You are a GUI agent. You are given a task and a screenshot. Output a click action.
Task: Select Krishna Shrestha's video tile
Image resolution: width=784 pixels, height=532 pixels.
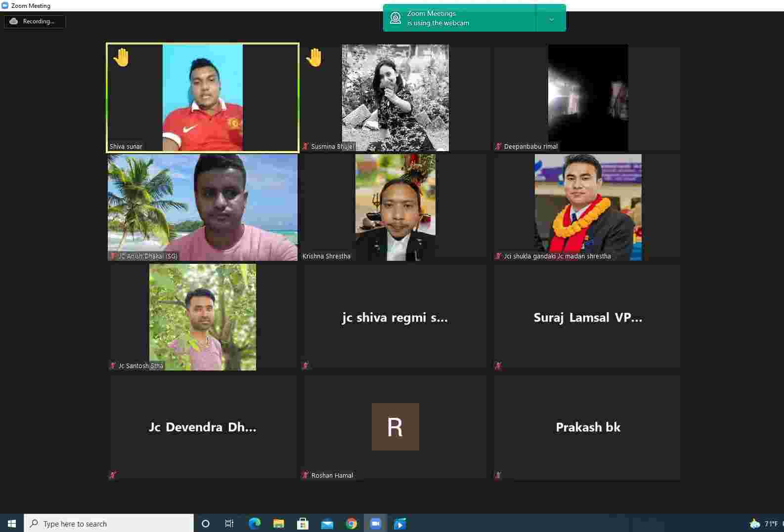pyautogui.click(x=395, y=207)
